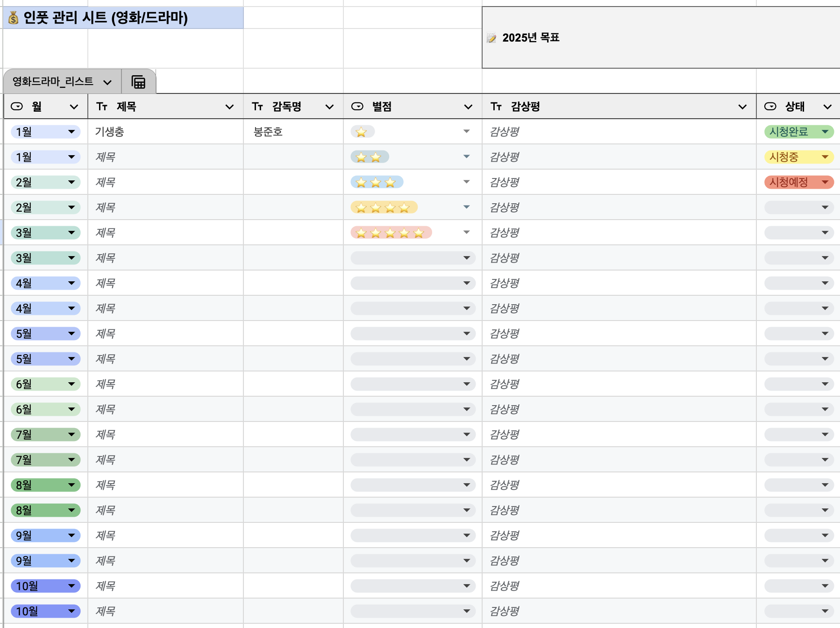This screenshot has height=628, width=840.
Task: Open 감상평 column header menu arrow
Action: click(742, 107)
